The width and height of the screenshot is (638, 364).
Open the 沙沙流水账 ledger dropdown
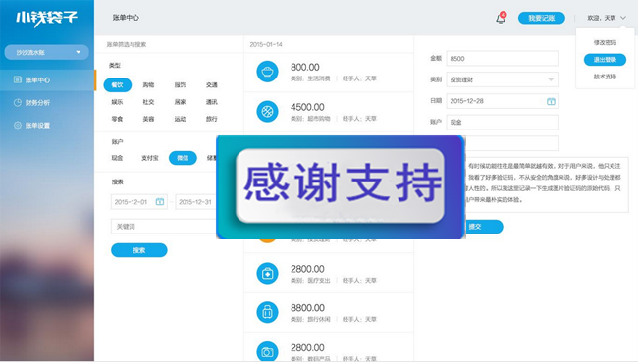pyautogui.click(x=47, y=52)
